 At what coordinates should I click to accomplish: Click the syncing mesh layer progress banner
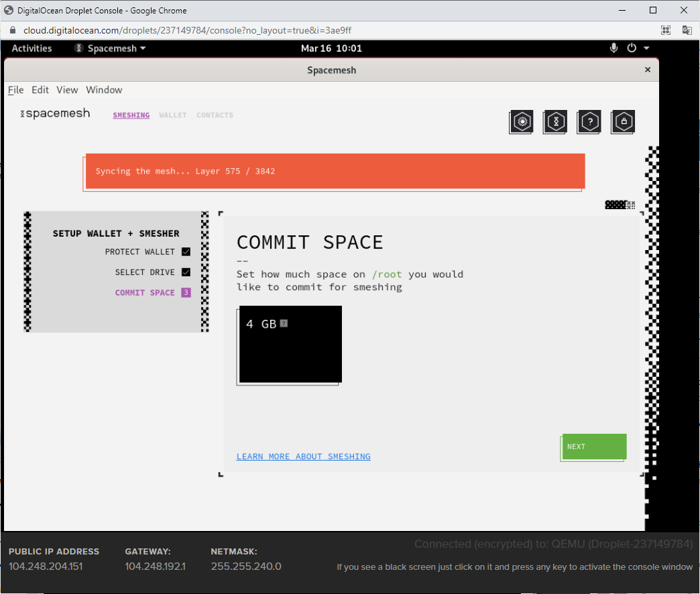tap(335, 171)
